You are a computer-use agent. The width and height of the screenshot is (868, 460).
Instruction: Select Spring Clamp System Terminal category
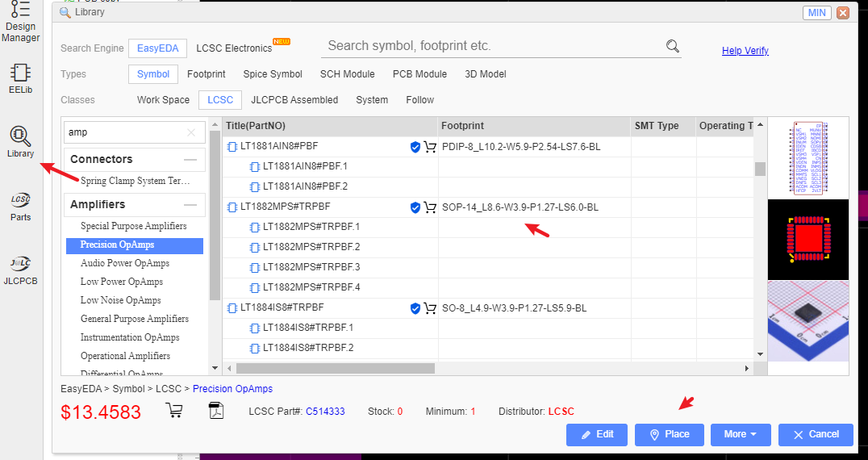pyautogui.click(x=135, y=181)
